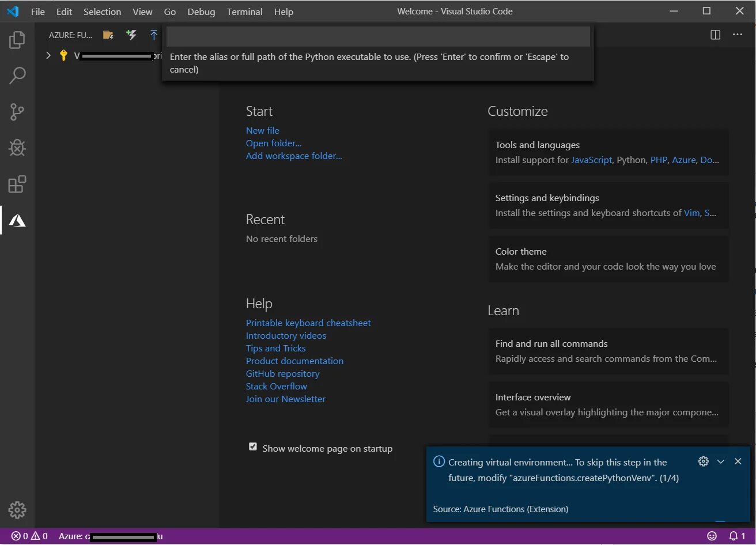Viewport: 756px width, 545px height.
Task: Open the More Actions ellipsis menu
Action: pos(738,35)
